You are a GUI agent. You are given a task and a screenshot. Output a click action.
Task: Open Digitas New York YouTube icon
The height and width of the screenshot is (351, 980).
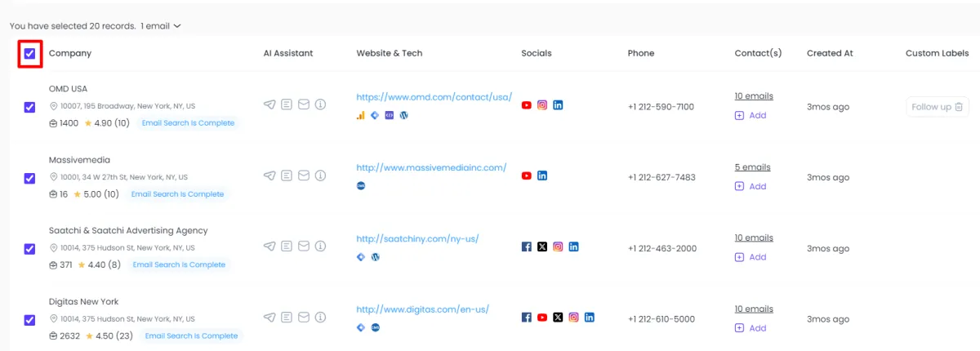coord(542,318)
